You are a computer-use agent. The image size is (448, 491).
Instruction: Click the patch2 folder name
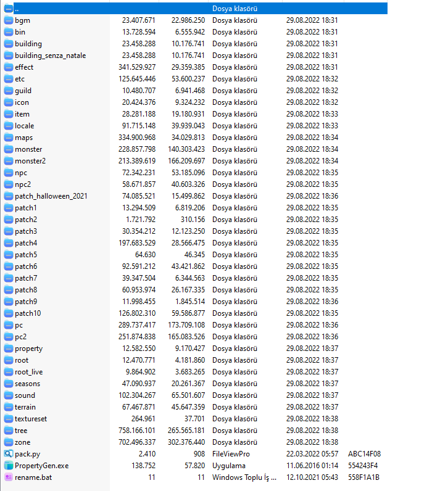[x=26, y=220]
